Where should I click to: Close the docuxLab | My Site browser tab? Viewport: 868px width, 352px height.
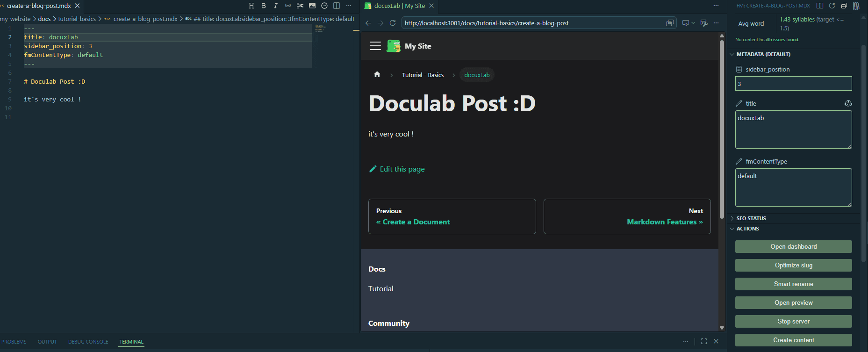(x=431, y=6)
